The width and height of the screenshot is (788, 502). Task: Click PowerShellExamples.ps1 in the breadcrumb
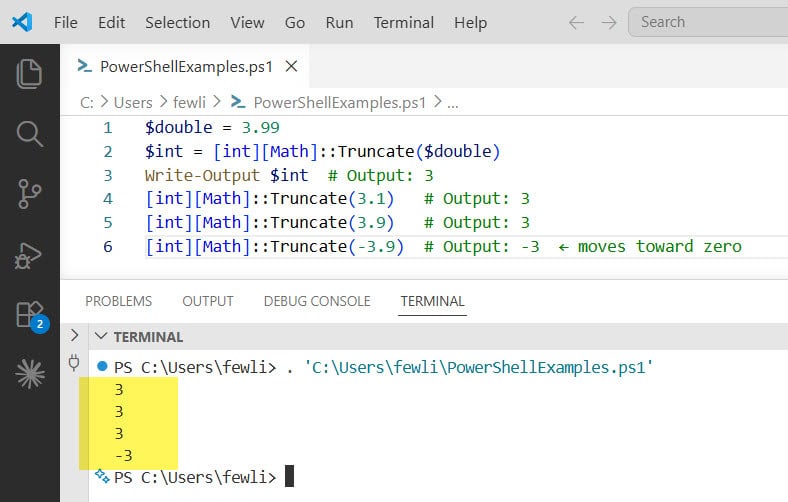(x=340, y=103)
